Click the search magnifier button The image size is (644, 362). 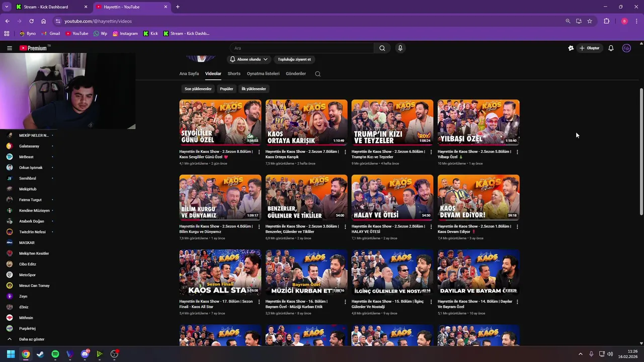coord(382,48)
